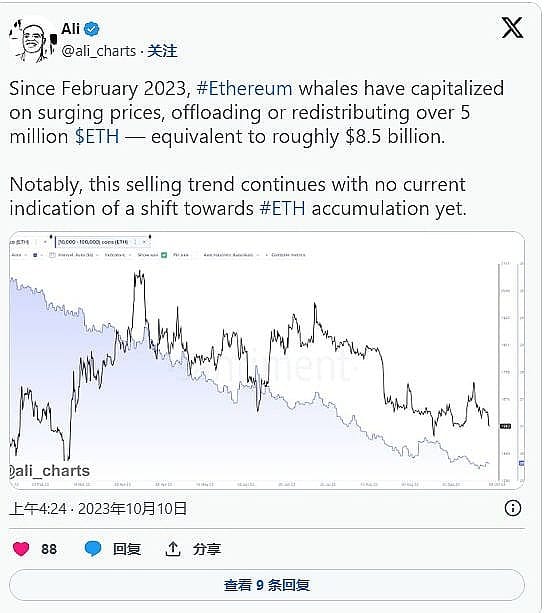Image resolution: width=544 pixels, height=613 pixels.
Task: Click the share upload arrow icon
Action: click(172, 549)
